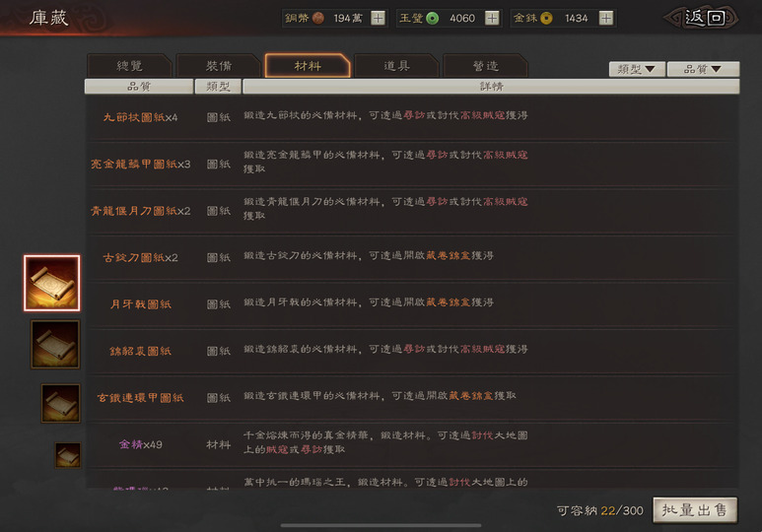The width and height of the screenshot is (762, 532).
Task: Select the 玄鐵連環甲圖紙 item
Action: click(412, 397)
